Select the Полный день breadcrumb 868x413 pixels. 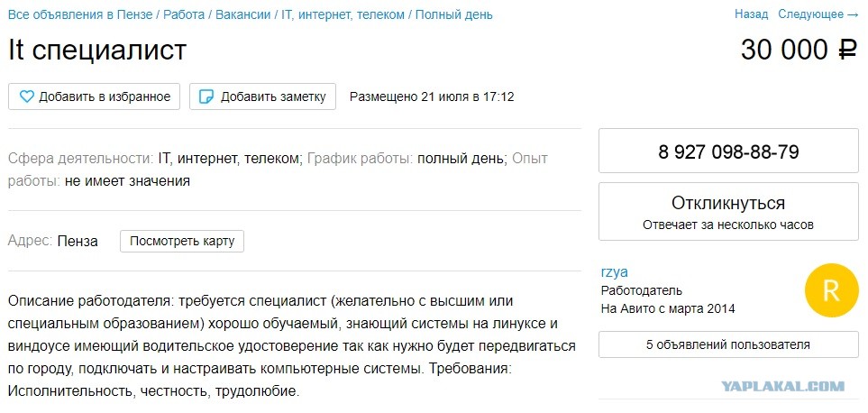tap(454, 15)
